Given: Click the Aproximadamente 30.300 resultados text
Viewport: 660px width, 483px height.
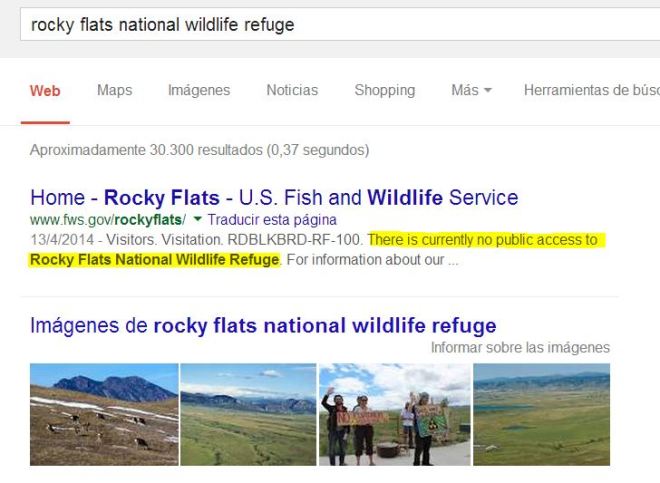Looking at the screenshot, I should tap(199, 151).
